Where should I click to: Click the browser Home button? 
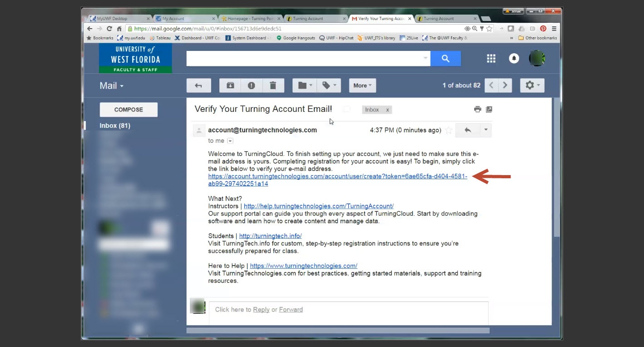pyautogui.click(x=119, y=28)
